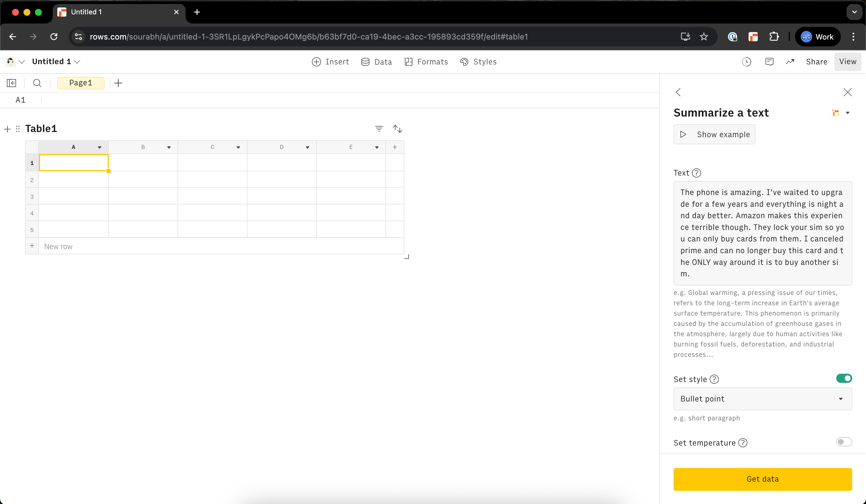The height and width of the screenshot is (504, 866).
Task: Open the Bullet point style dropdown
Action: pyautogui.click(x=763, y=399)
